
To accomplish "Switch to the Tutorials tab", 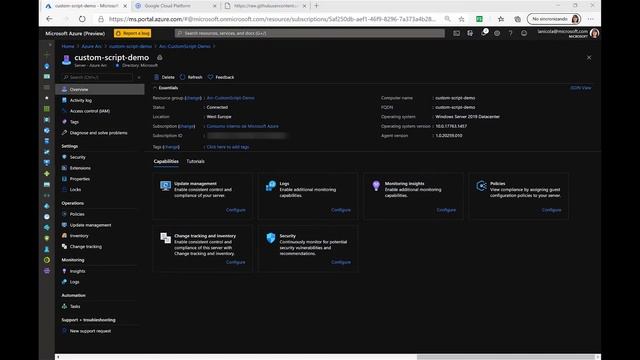I will (x=196, y=161).
